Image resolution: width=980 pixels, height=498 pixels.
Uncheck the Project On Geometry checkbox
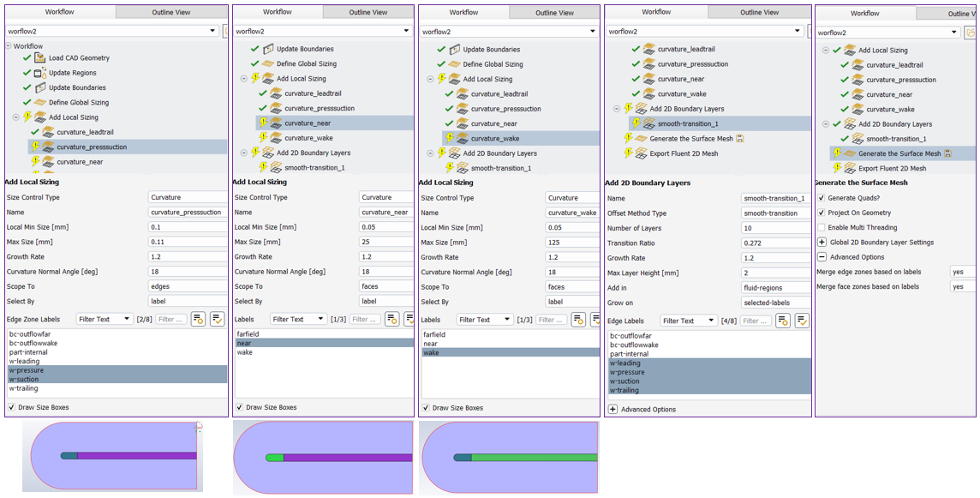point(822,213)
